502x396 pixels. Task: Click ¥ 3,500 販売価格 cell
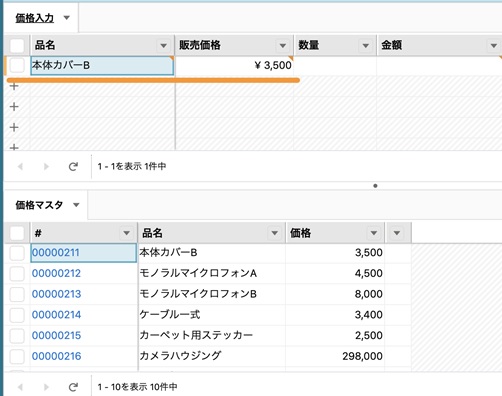pyautogui.click(x=234, y=66)
